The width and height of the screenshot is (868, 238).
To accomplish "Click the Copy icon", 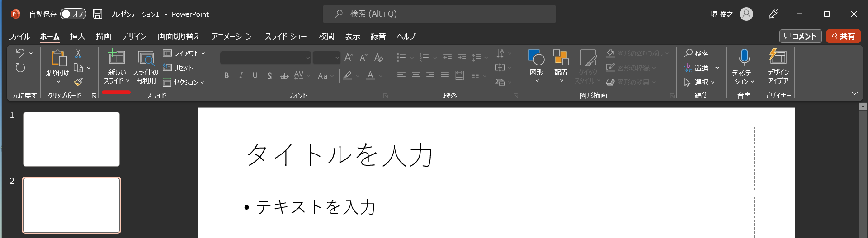I will point(78,68).
